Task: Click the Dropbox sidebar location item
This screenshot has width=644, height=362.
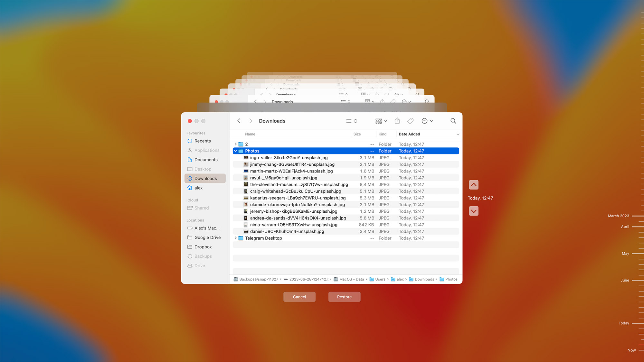Action: click(203, 246)
